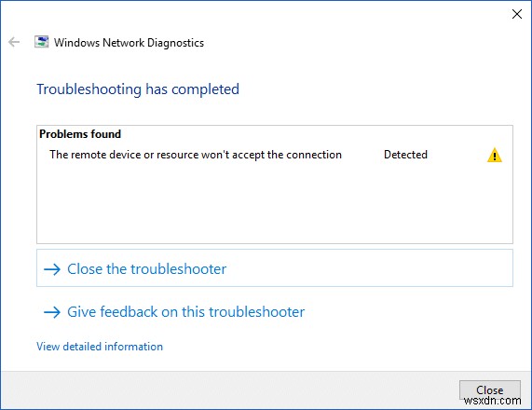Select Close the troubleshooter option
The height and width of the screenshot is (410, 532).
[x=275, y=268]
